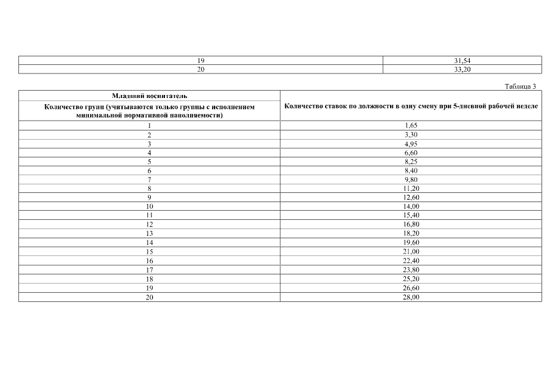
Task: Click the "Таблица 3" caption
Action: [x=520, y=86]
